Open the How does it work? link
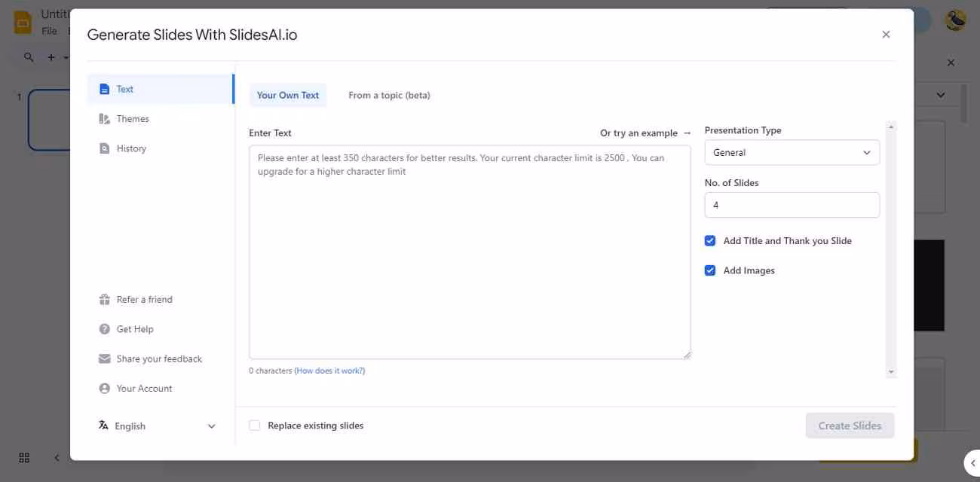The height and width of the screenshot is (482, 980). (329, 371)
